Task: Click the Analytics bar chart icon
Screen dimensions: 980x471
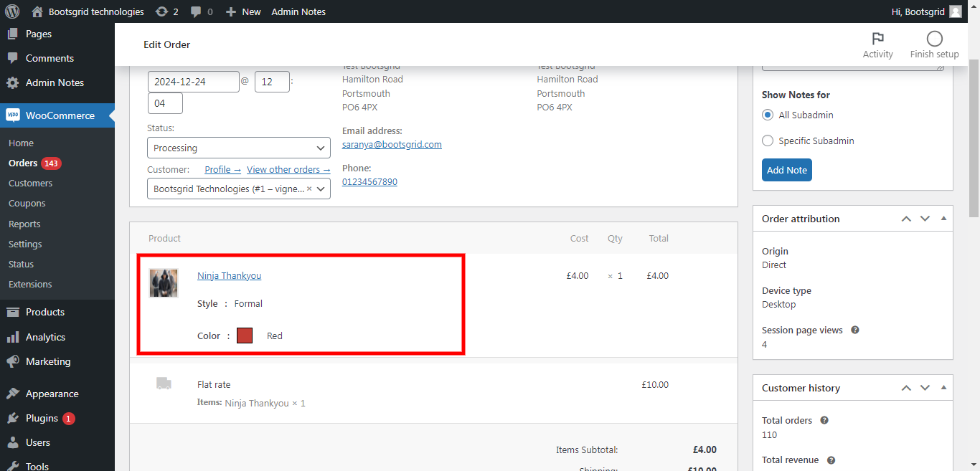Action: pos(12,337)
